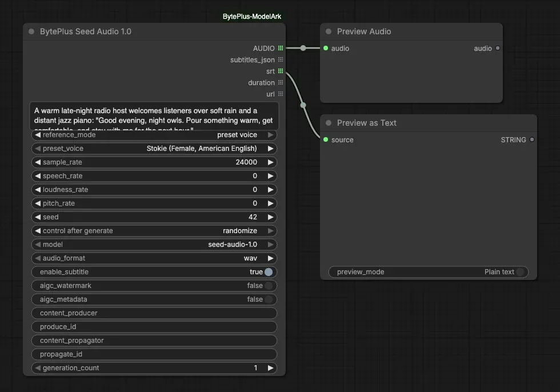Click the produce_id field
The height and width of the screenshot is (392, 560).
tap(154, 327)
